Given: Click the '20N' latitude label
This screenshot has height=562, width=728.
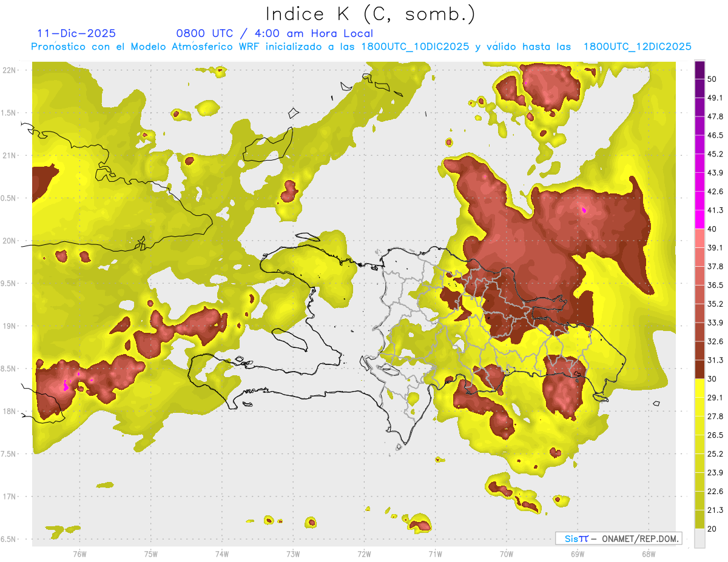Looking at the screenshot, I should [8, 241].
